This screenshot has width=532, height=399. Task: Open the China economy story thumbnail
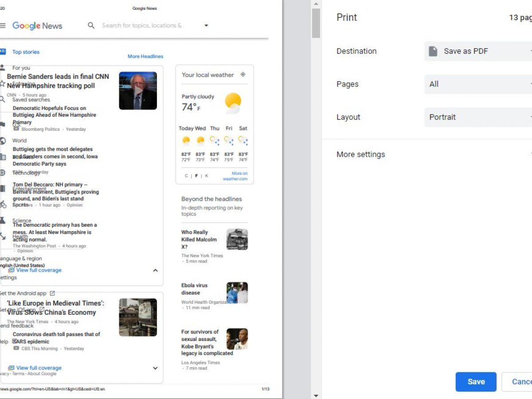coord(138,317)
